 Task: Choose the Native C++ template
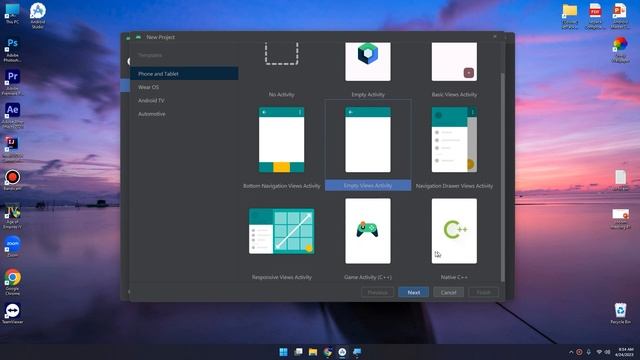coord(454,231)
